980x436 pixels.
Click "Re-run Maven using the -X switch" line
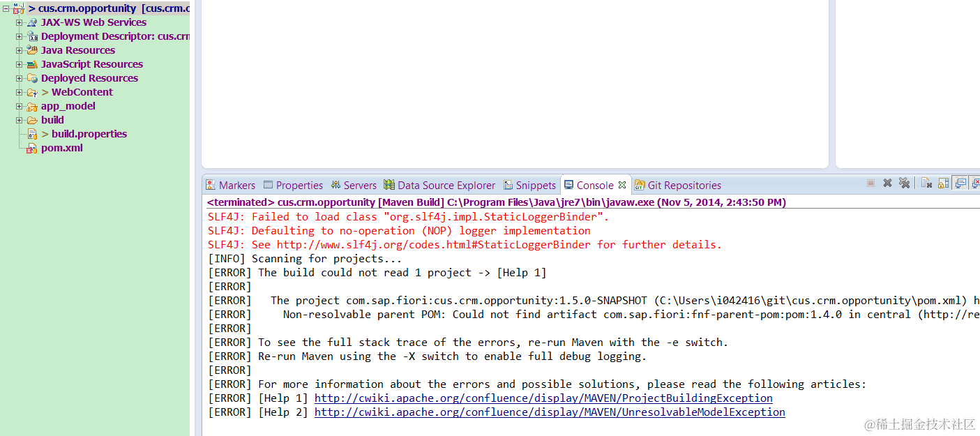(427, 356)
